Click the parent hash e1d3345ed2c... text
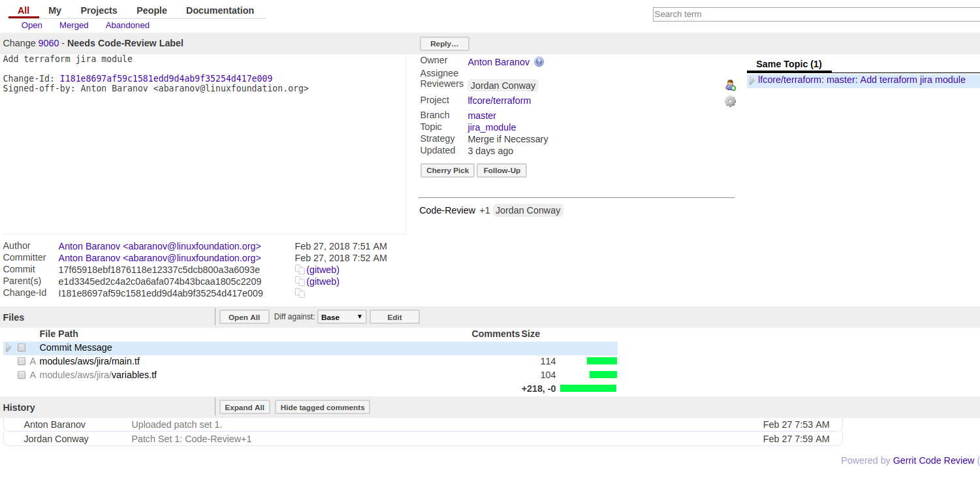 [x=160, y=281]
